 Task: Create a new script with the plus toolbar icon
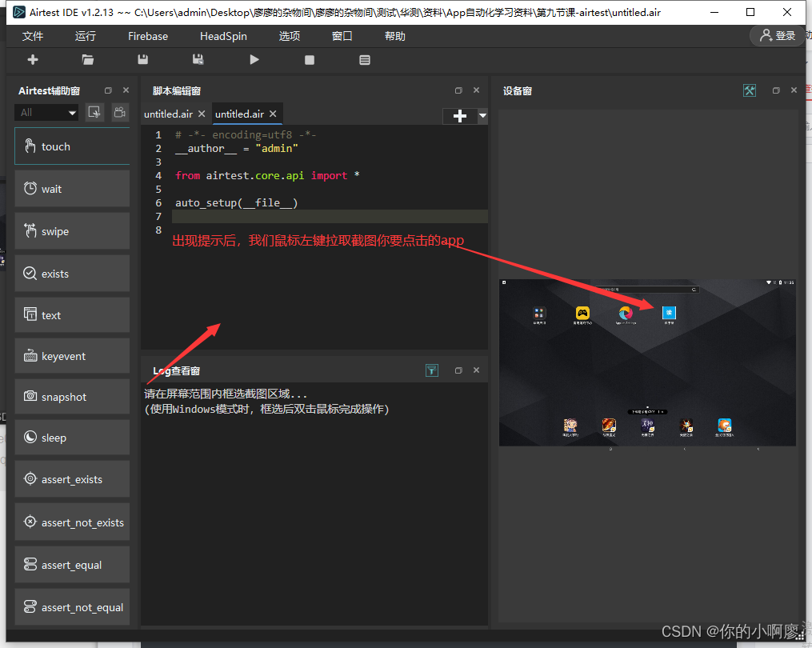(x=33, y=60)
